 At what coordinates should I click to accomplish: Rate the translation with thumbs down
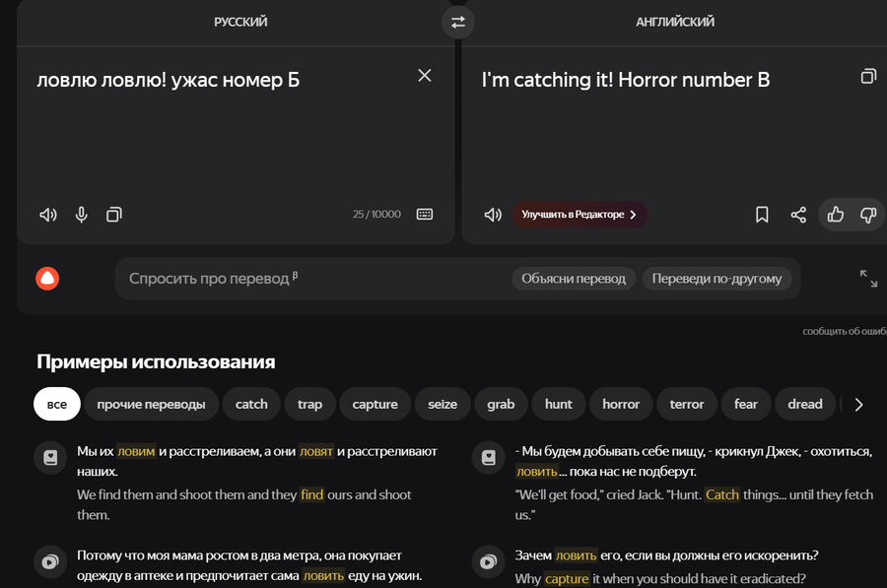pos(868,215)
